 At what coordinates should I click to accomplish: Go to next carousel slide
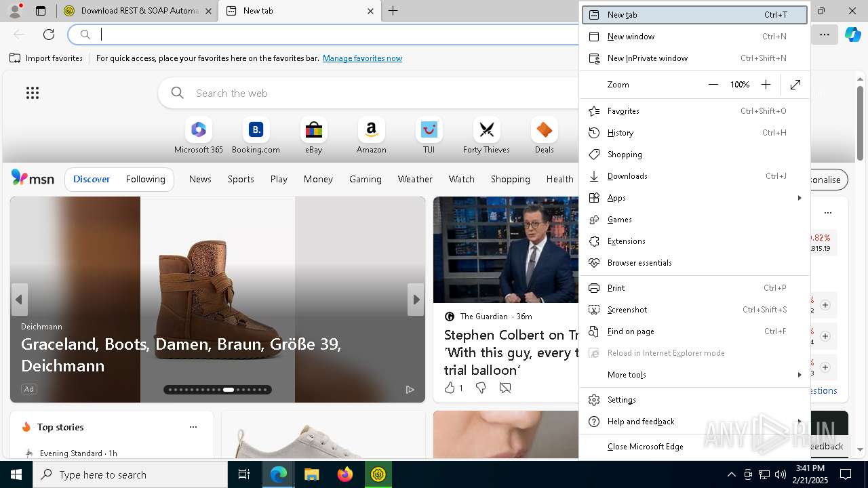416,300
